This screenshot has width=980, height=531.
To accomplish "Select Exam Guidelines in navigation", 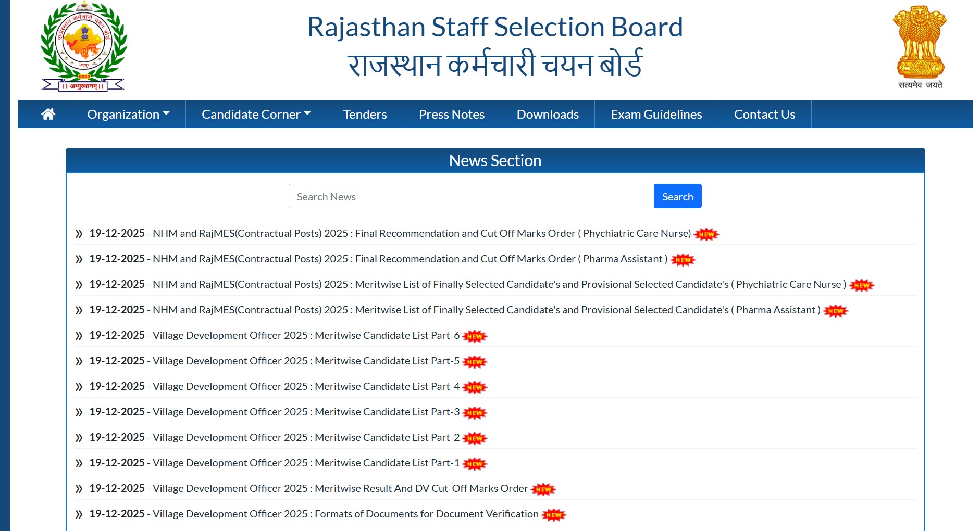I will 656,114.
